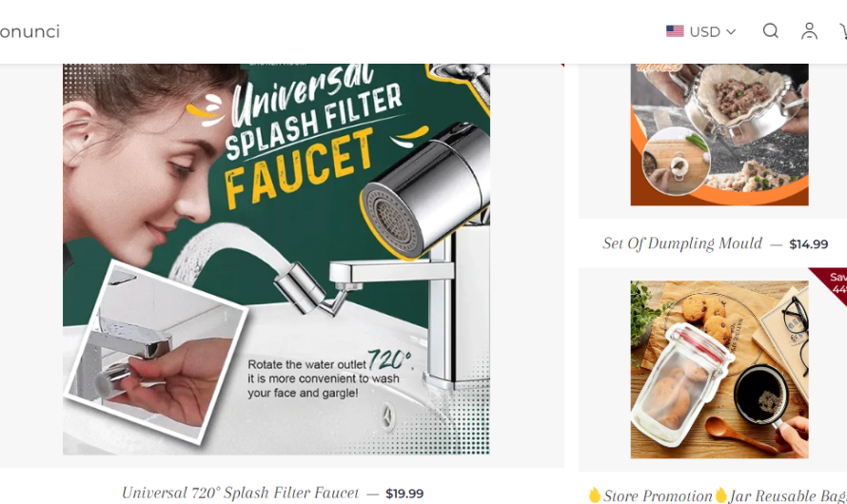847x504 pixels.
Task: Click the US flag icon
Action: point(675,31)
